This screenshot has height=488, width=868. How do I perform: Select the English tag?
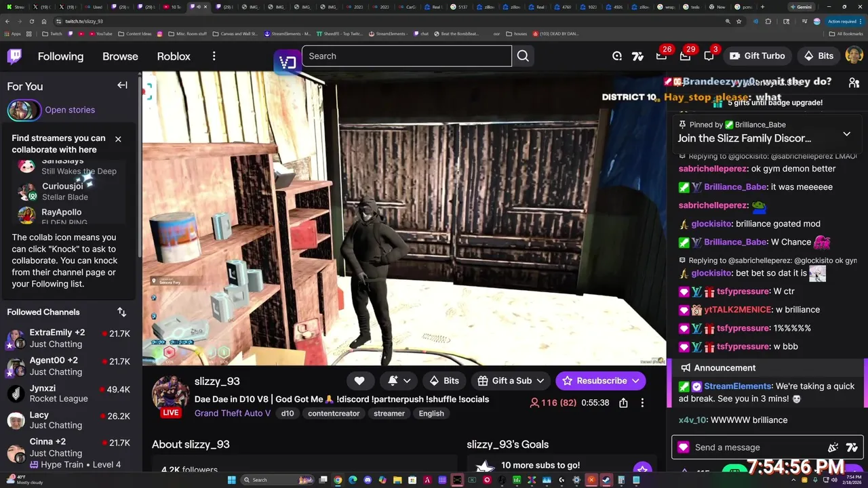coord(431,413)
